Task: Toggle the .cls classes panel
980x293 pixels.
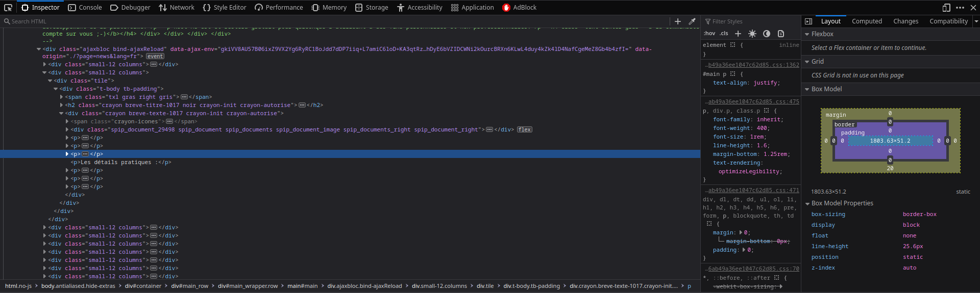Action: [x=724, y=34]
